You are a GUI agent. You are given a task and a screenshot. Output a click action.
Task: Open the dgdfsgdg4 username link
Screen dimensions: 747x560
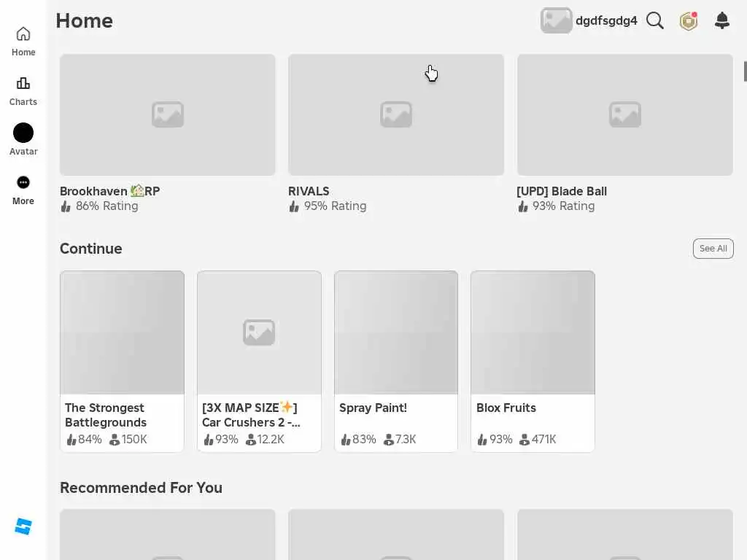point(606,21)
